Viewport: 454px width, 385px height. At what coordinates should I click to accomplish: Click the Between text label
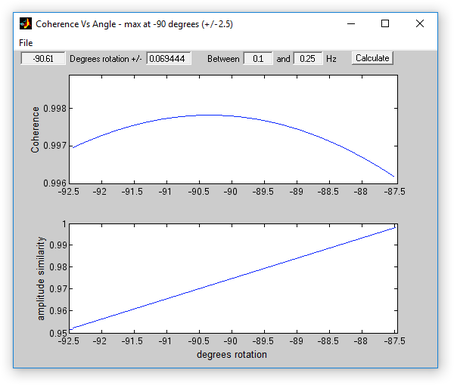click(223, 59)
